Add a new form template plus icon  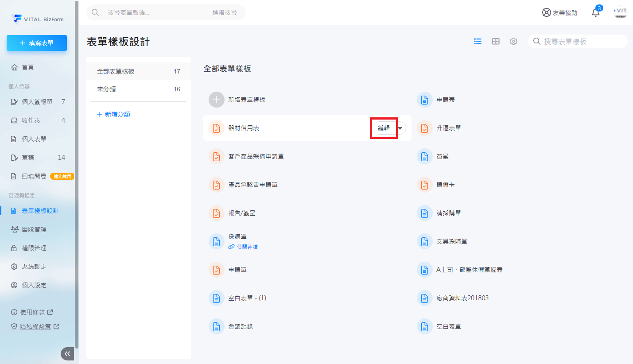point(216,100)
